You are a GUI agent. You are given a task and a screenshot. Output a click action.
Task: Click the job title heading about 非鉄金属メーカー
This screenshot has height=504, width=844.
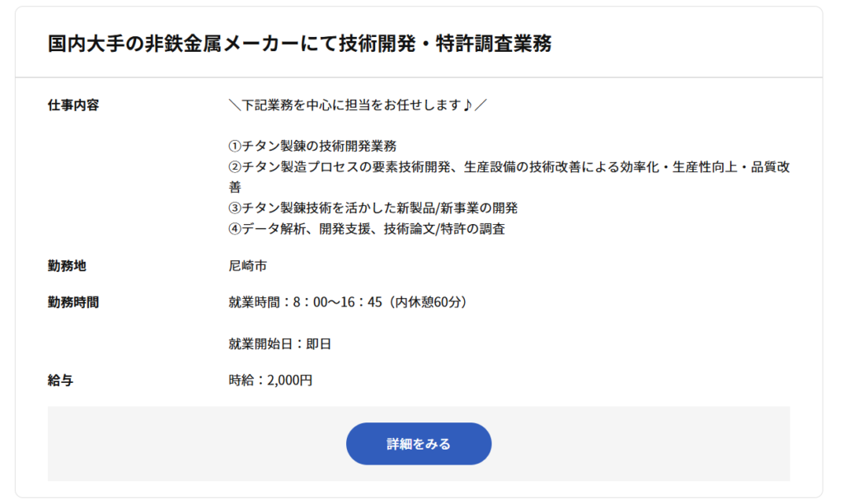(299, 44)
